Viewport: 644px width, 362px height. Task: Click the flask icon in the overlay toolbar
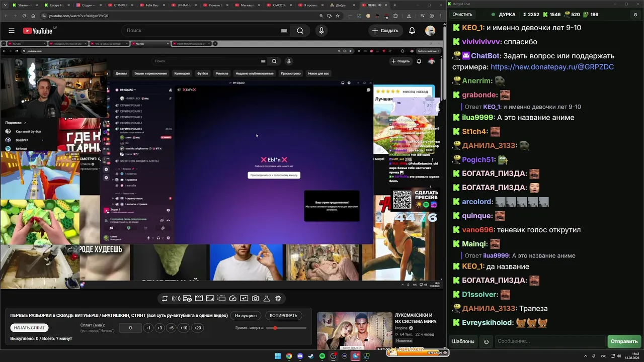[x=267, y=299]
